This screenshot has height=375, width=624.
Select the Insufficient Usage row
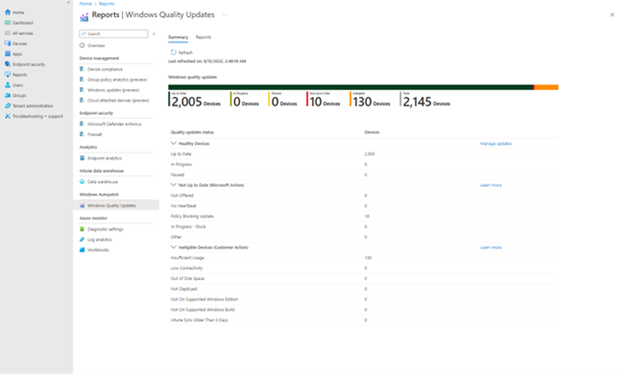coord(363,258)
